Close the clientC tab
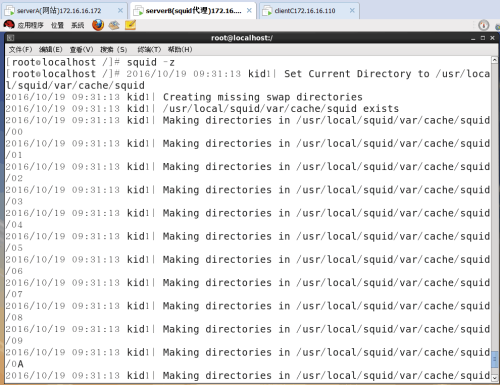This screenshot has width=500, height=385. coord(352,11)
